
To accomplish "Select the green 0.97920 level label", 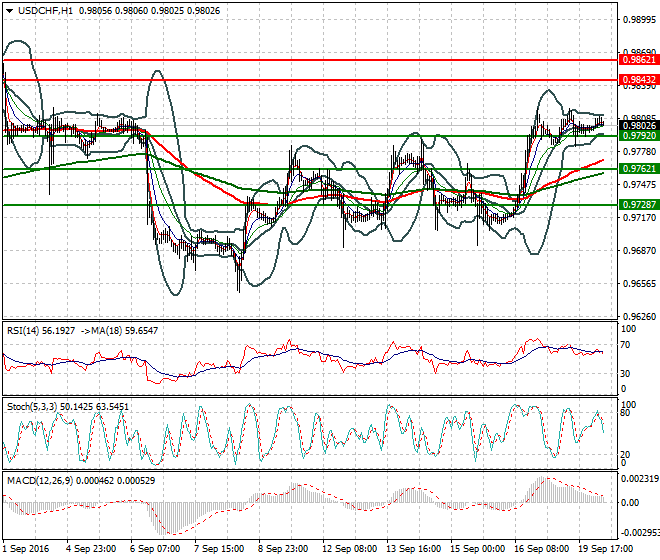I will tap(639, 136).
